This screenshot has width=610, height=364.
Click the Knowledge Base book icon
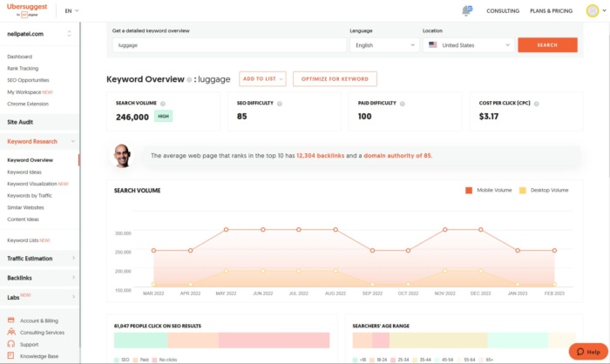click(x=10, y=355)
